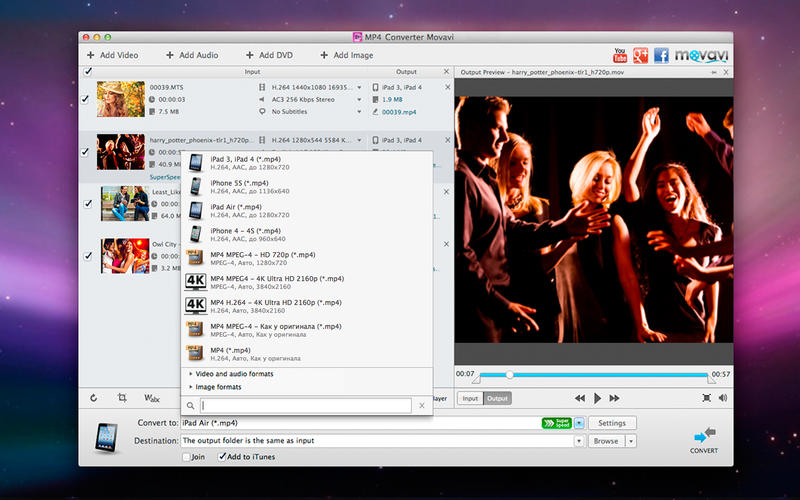Open the YouTube link icon
The image size is (800, 500).
coord(620,55)
